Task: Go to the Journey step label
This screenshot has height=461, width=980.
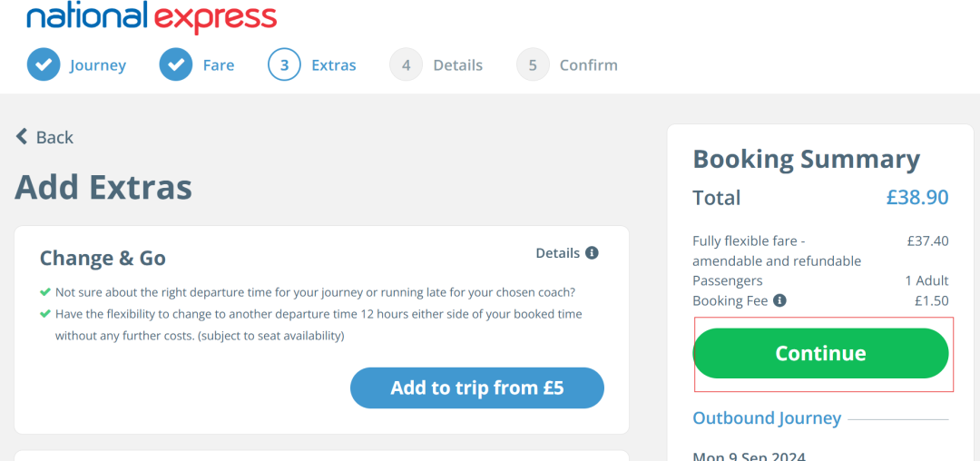Action: [x=98, y=65]
